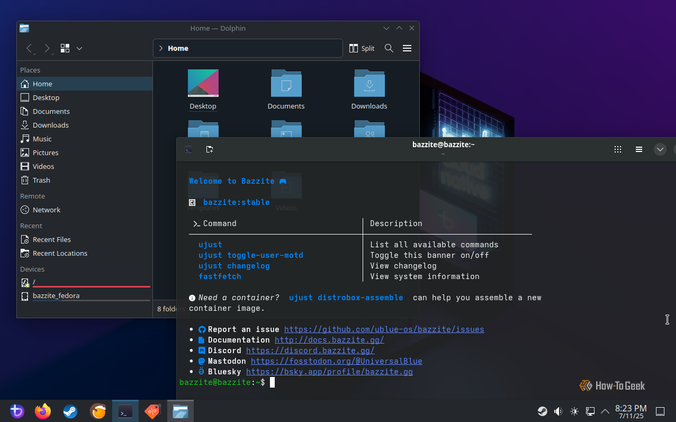Image resolution: width=676 pixels, height=422 pixels.
Task: Open tab overview grid in terminal
Action: [618, 149]
